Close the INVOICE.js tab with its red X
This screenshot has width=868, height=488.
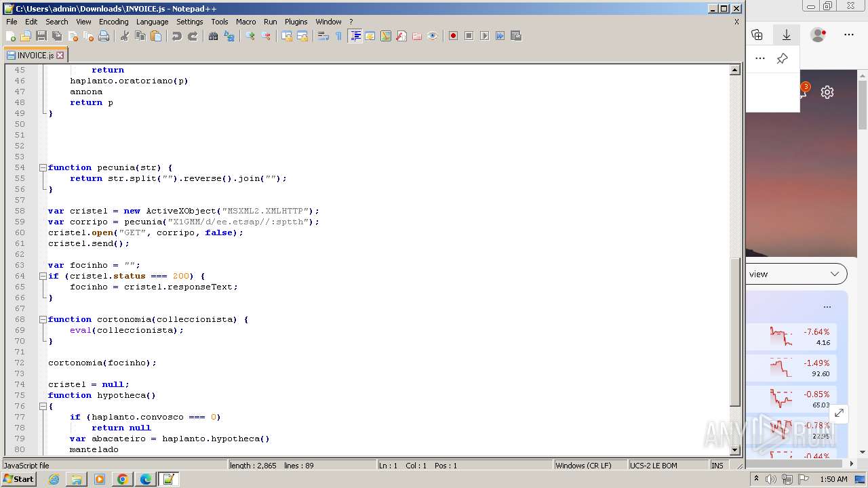pos(60,56)
